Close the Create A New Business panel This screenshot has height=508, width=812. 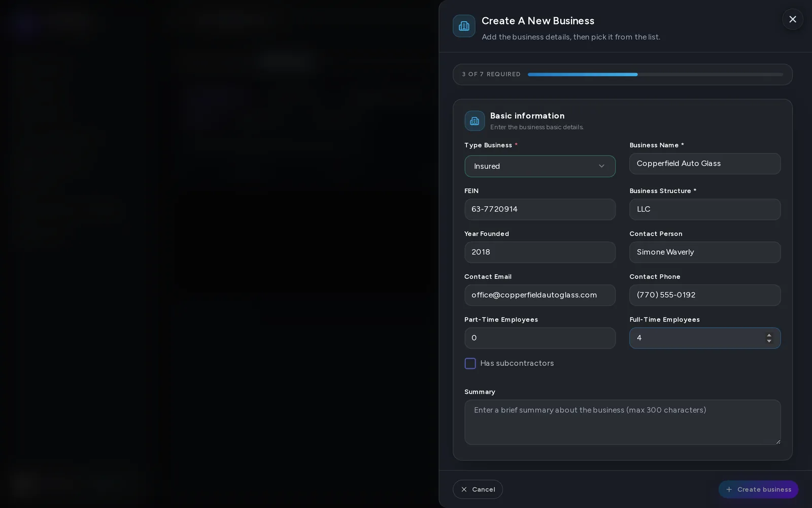pyautogui.click(x=792, y=19)
